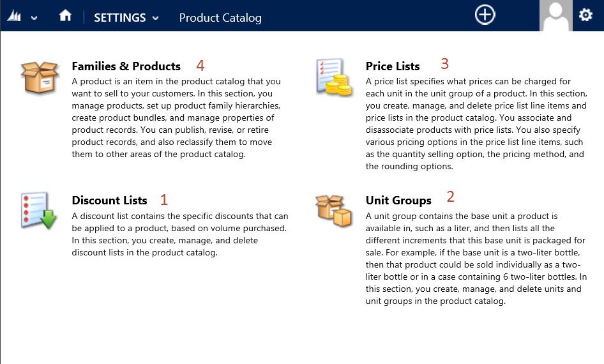Go to the Home icon
This screenshot has width=604, height=364.
click(x=65, y=17)
